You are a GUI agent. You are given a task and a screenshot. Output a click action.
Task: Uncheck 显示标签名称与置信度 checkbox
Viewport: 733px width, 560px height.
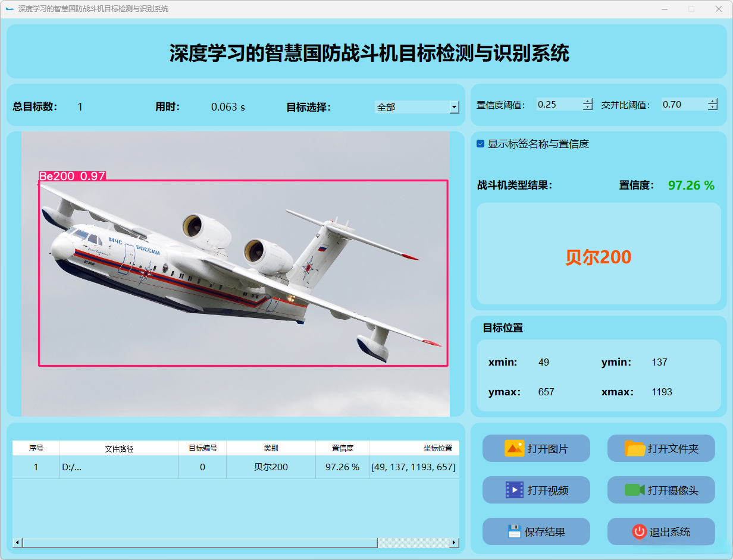[481, 144]
